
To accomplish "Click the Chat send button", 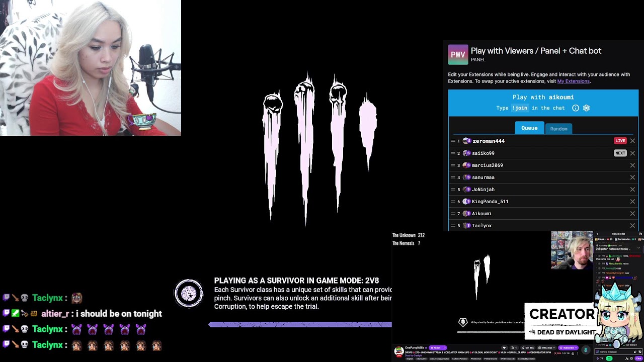I will pyautogui.click(x=638, y=358).
